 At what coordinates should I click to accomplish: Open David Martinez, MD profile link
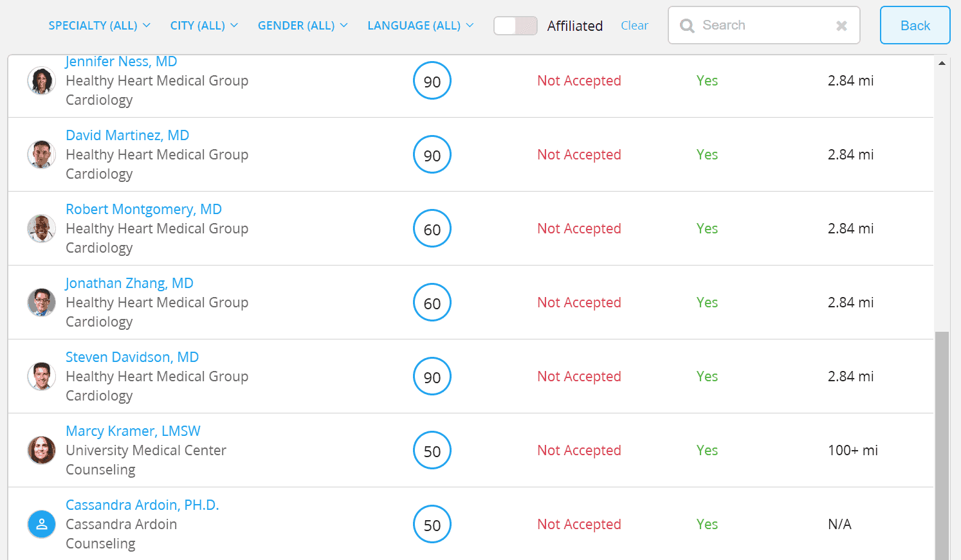[x=127, y=136]
